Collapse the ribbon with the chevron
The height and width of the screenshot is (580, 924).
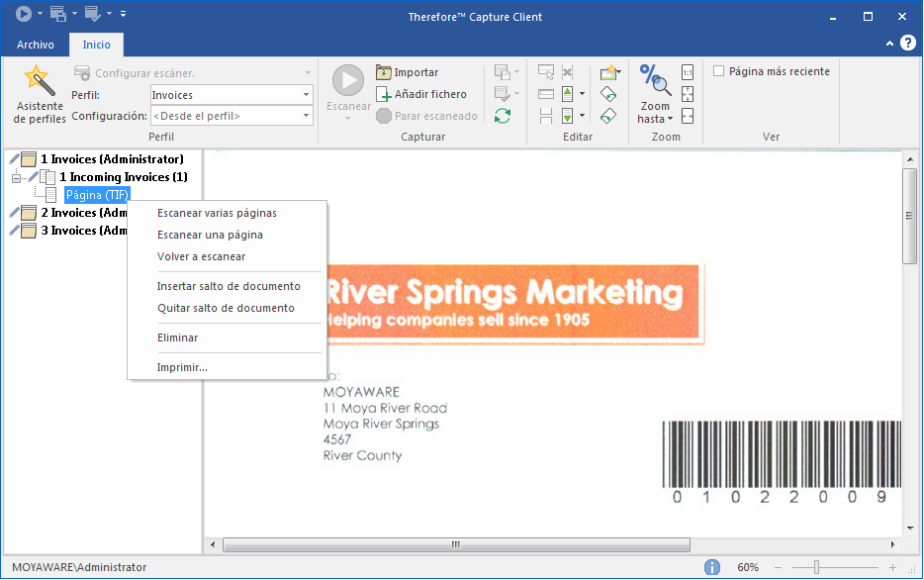(889, 44)
